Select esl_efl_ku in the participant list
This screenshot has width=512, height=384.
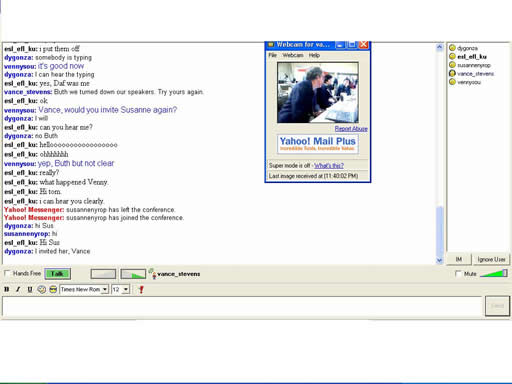[472, 57]
